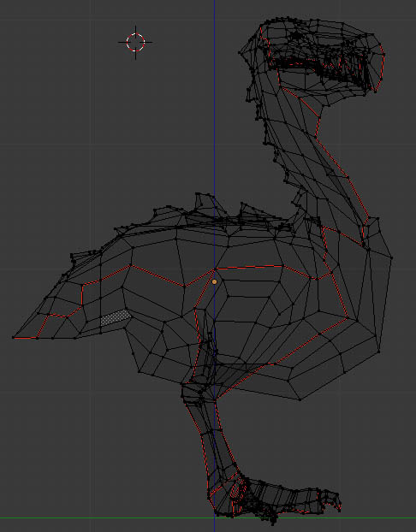The width and height of the screenshot is (416, 532).
Task: Select the claw tip vertex of the foot
Action: 340,509
